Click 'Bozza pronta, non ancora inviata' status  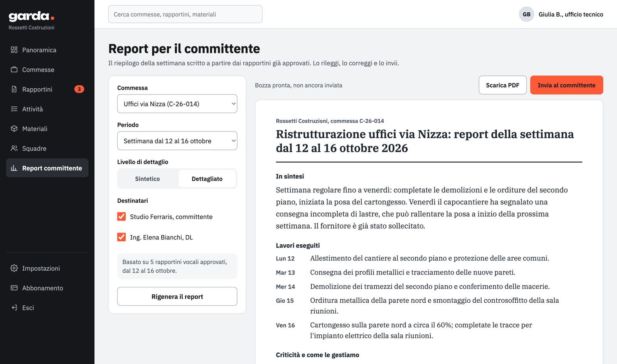tap(298, 85)
